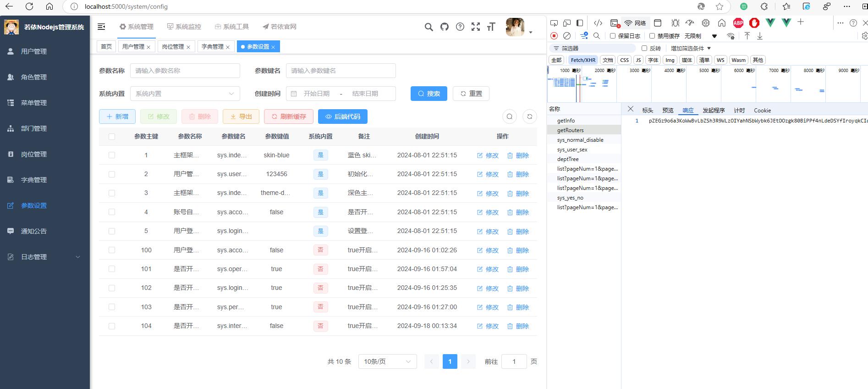Image resolution: width=868 pixels, height=389 pixels.
Task: Click the 重置 button
Action: pos(471,94)
